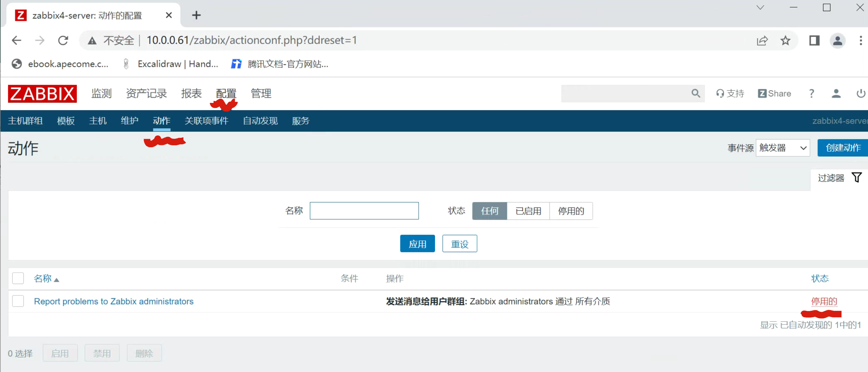Click the 名称 filter input field
This screenshot has height=372, width=868.
[x=364, y=211]
